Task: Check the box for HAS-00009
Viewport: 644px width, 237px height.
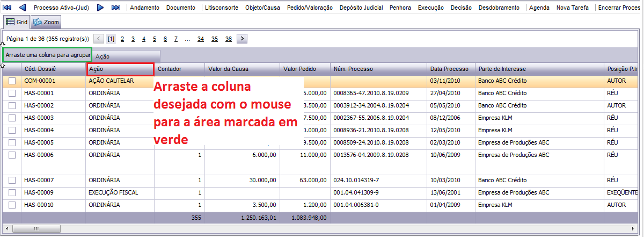Action: pyautogui.click(x=12, y=192)
